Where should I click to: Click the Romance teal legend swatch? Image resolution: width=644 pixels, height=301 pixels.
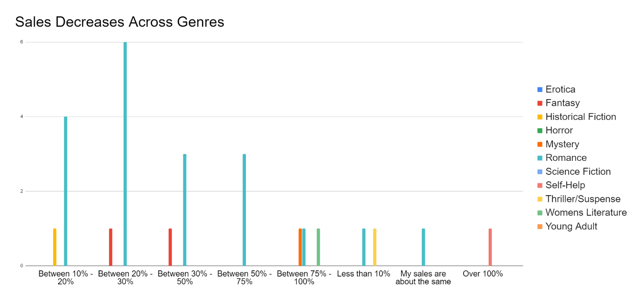[540, 158]
